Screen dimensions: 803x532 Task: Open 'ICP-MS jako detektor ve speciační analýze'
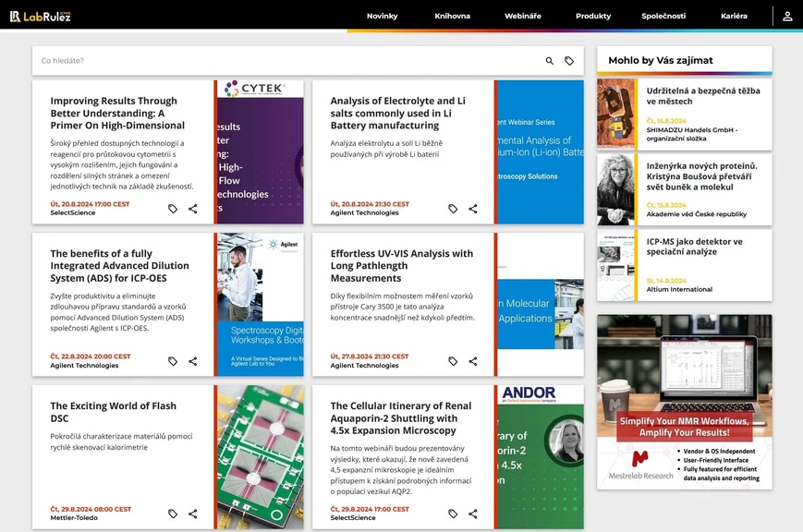click(694, 247)
